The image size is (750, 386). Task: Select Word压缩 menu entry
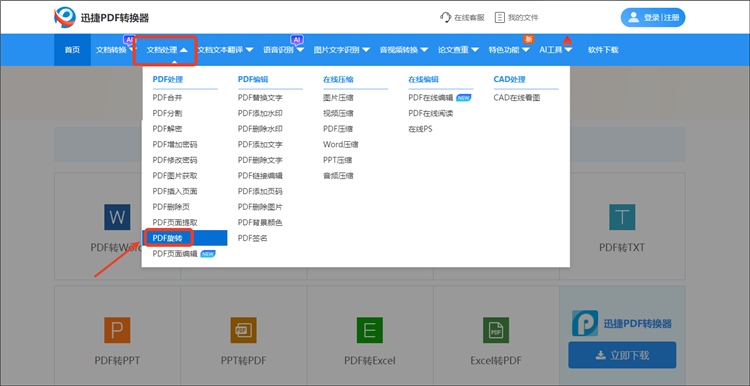tap(341, 144)
